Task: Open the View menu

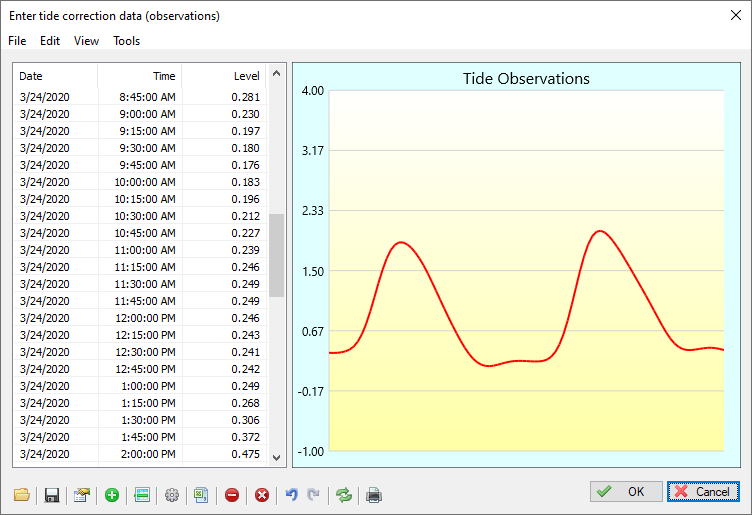Action: point(86,41)
